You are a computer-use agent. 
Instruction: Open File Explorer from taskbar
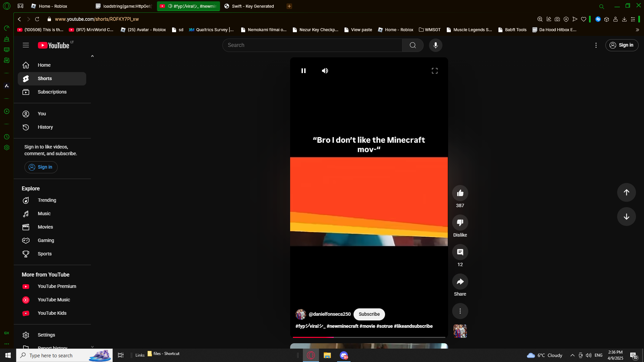tap(327, 355)
